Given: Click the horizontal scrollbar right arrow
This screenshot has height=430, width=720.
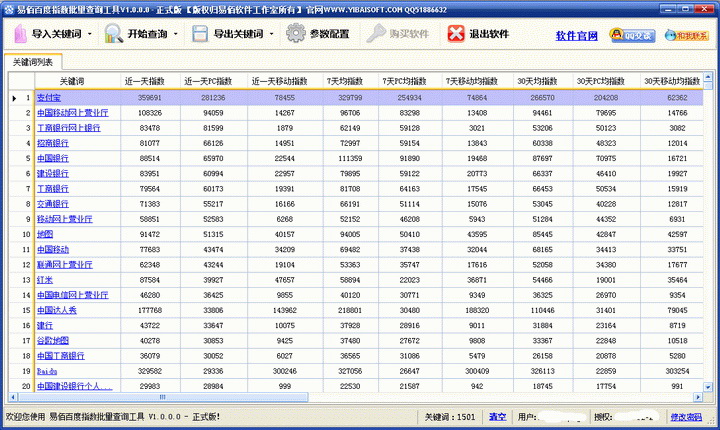Looking at the screenshot, I should (x=698, y=397).
